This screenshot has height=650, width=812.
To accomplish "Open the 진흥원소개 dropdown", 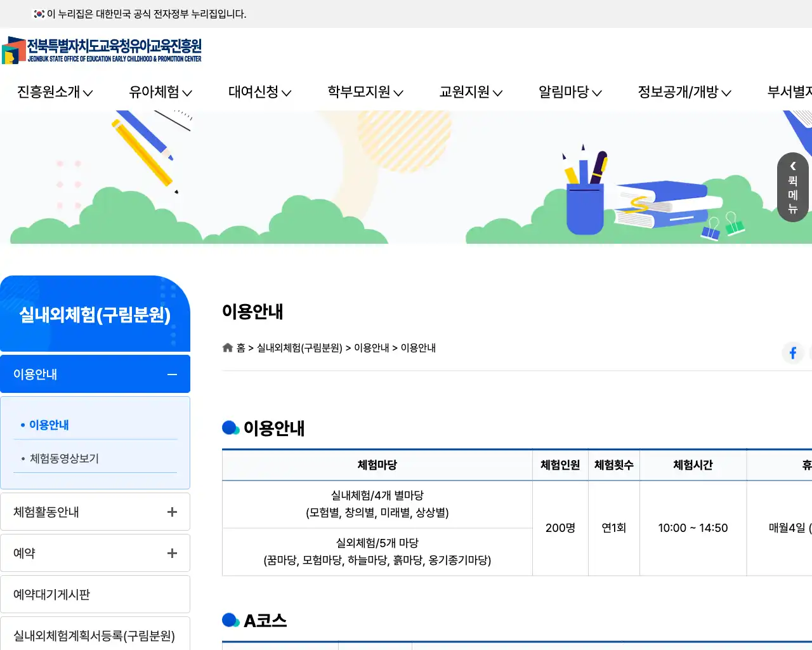I will (54, 91).
